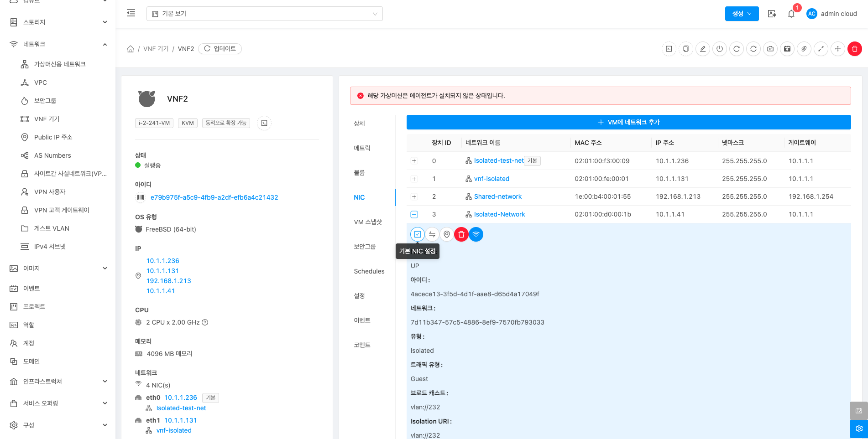Click the blue Wi-Fi icon in NIC actions

click(x=476, y=234)
